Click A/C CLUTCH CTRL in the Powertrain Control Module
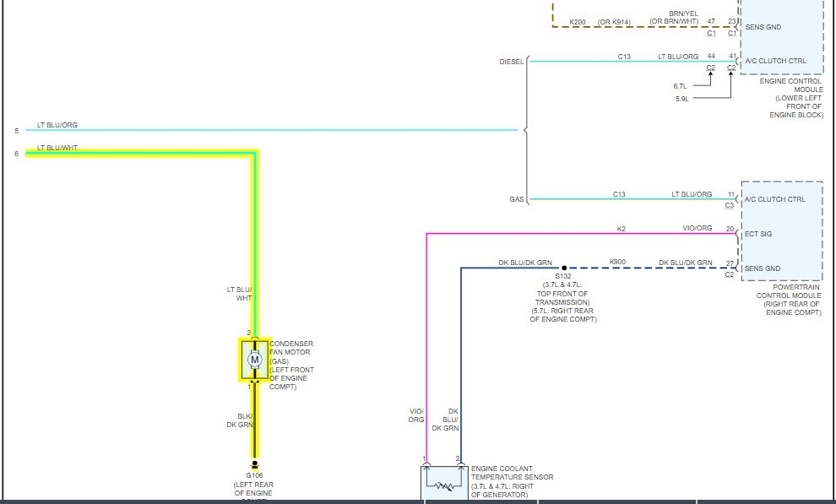Image resolution: width=836 pixels, height=504 pixels. 774,199
